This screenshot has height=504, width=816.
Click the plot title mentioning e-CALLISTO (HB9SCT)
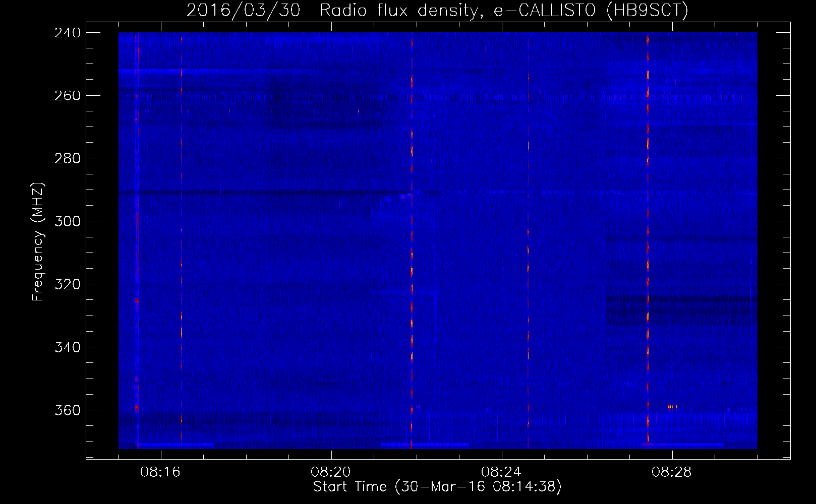(437, 10)
